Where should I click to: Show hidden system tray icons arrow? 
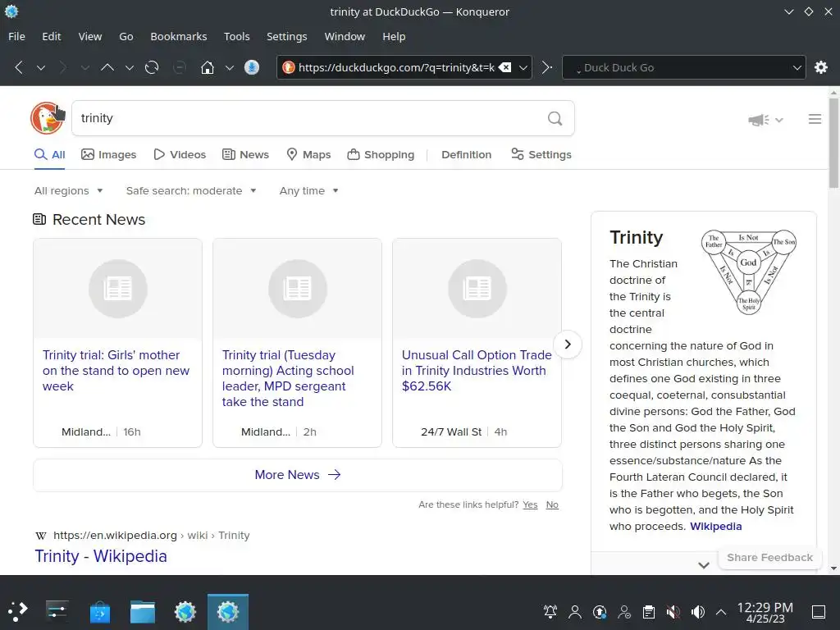(721, 612)
